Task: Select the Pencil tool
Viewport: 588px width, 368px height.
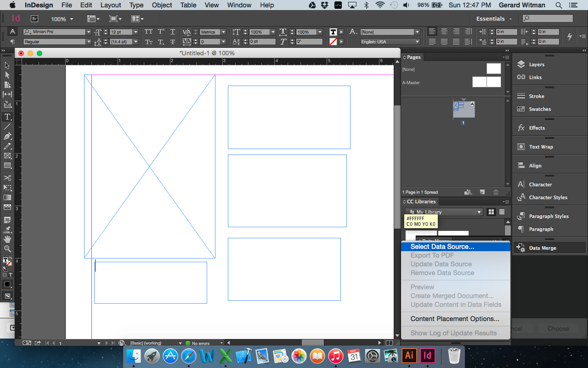Action: point(7,146)
